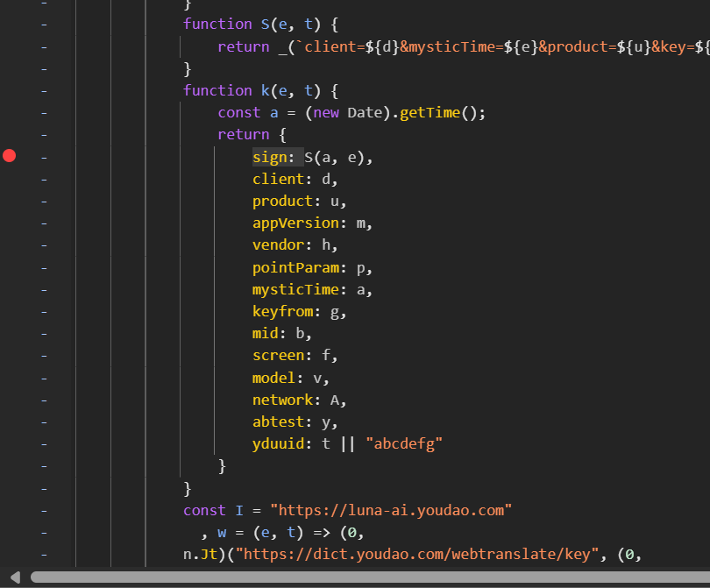Click gutter dash beside 'yduuid' line

pyautogui.click(x=44, y=443)
